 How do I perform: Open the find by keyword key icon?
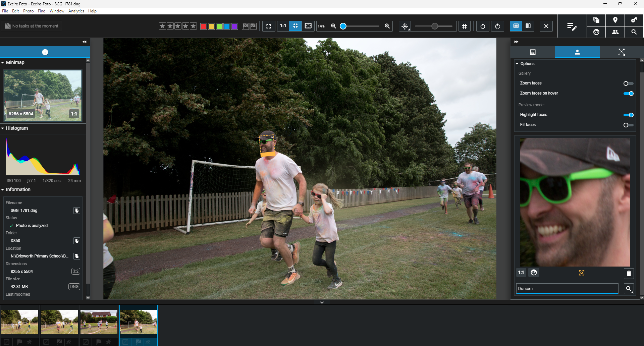[x=634, y=20]
